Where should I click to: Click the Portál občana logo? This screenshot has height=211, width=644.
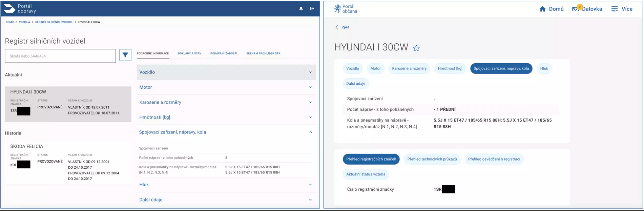point(346,9)
